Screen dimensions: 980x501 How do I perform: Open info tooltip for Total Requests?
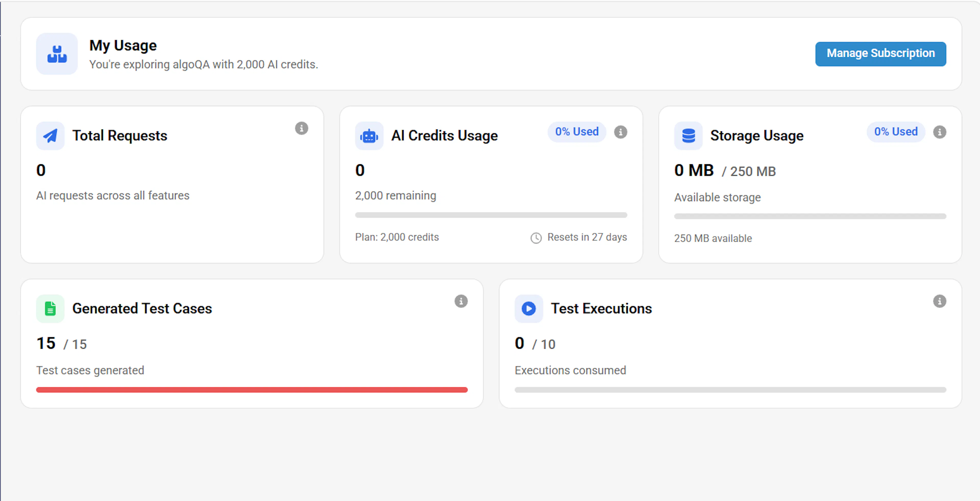pyautogui.click(x=301, y=128)
